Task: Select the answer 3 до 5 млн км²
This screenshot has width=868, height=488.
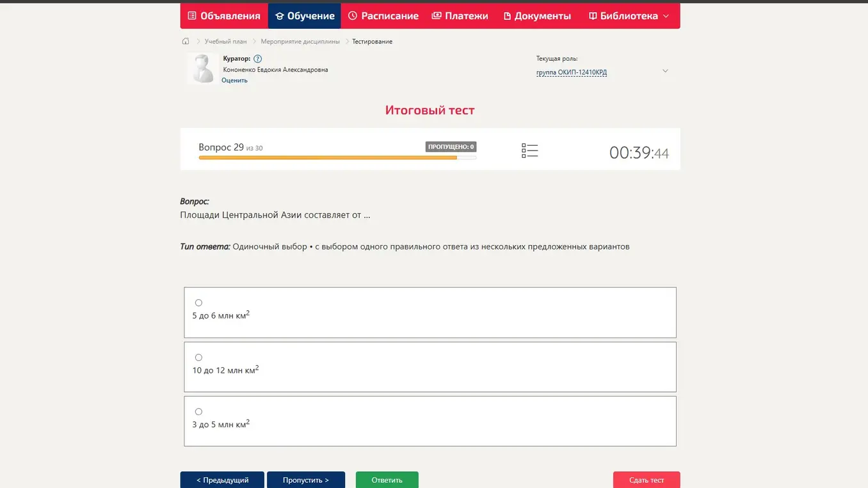Action: (198, 412)
